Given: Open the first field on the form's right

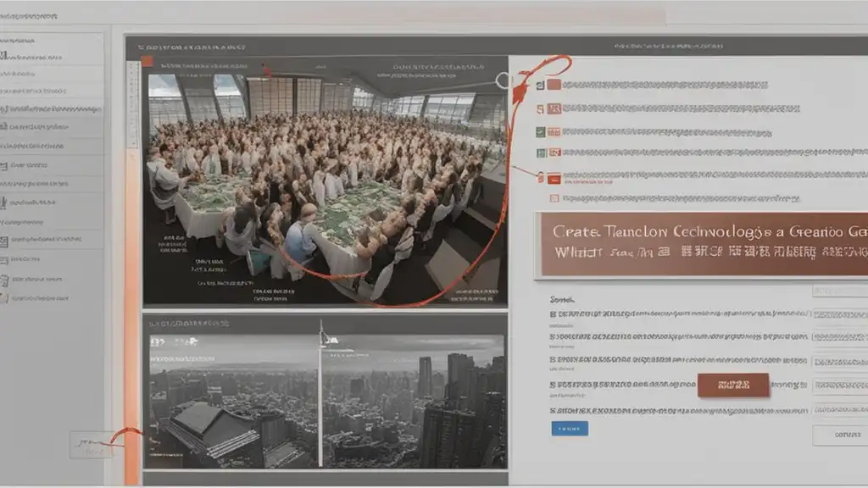Looking at the screenshot, I should point(838,291).
